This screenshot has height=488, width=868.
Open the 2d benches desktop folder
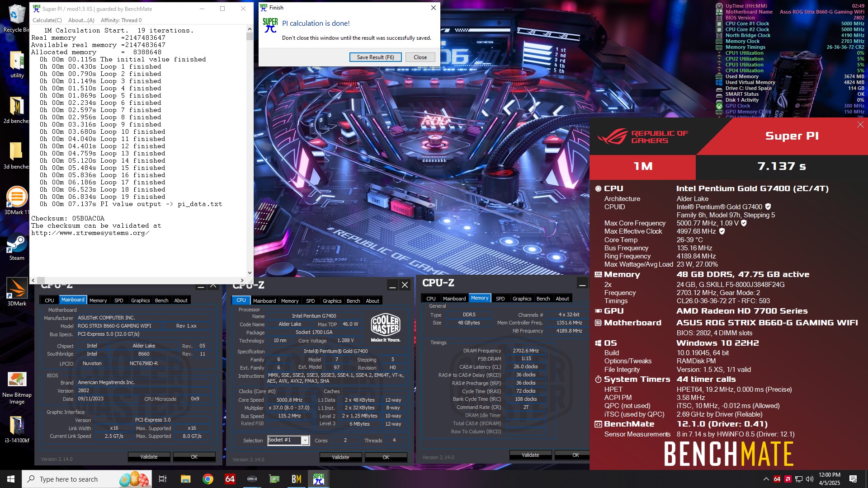(x=17, y=110)
